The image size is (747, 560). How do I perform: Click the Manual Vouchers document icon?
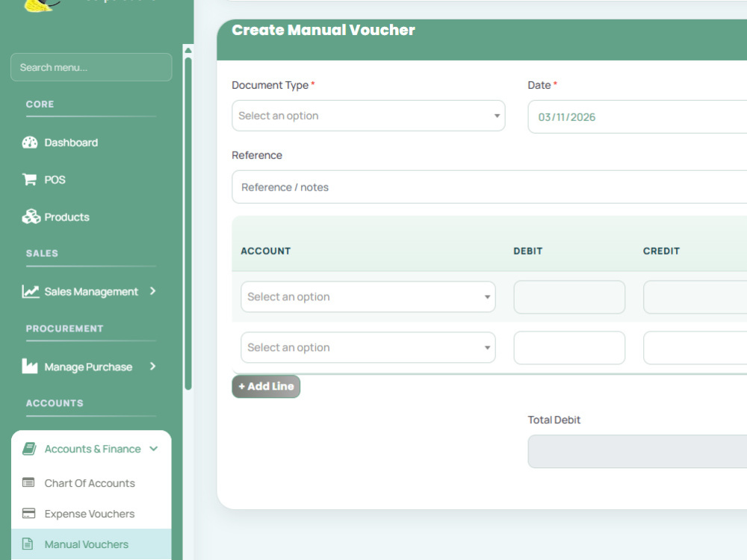tap(28, 544)
